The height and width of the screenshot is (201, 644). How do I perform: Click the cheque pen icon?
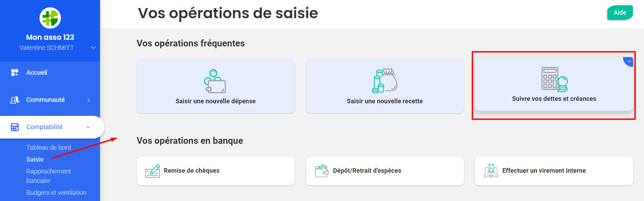tap(153, 171)
